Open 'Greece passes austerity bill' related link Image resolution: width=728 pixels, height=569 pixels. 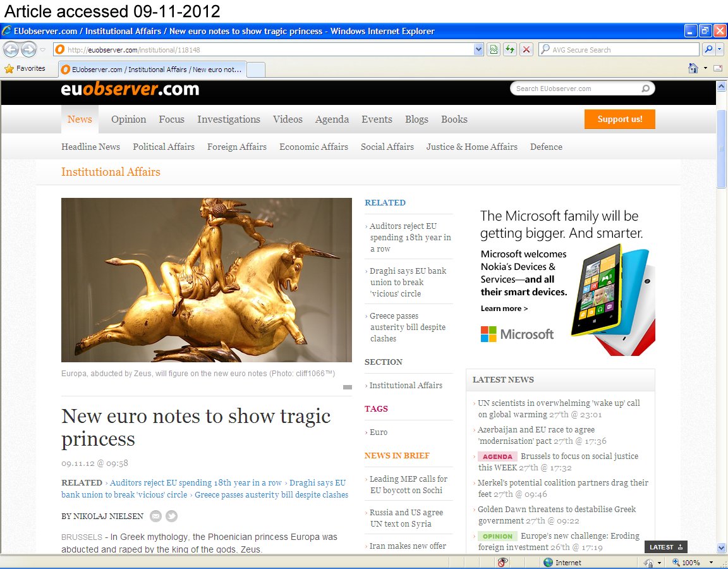click(408, 327)
